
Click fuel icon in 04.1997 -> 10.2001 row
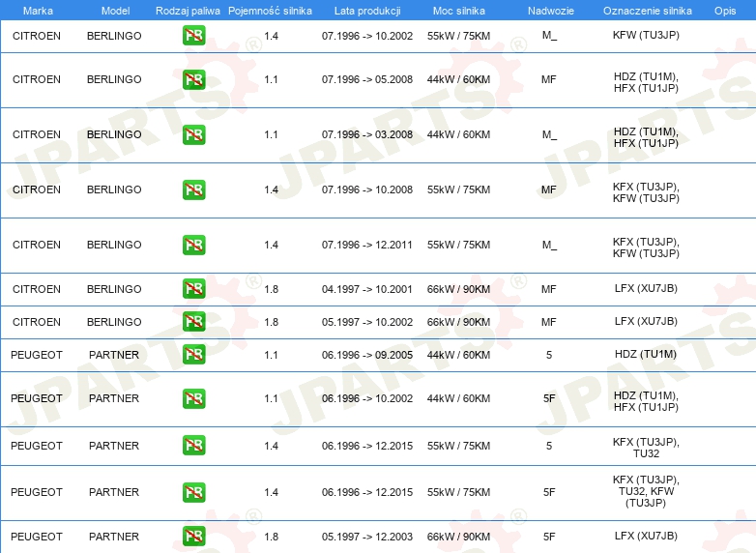tap(193, 289)
